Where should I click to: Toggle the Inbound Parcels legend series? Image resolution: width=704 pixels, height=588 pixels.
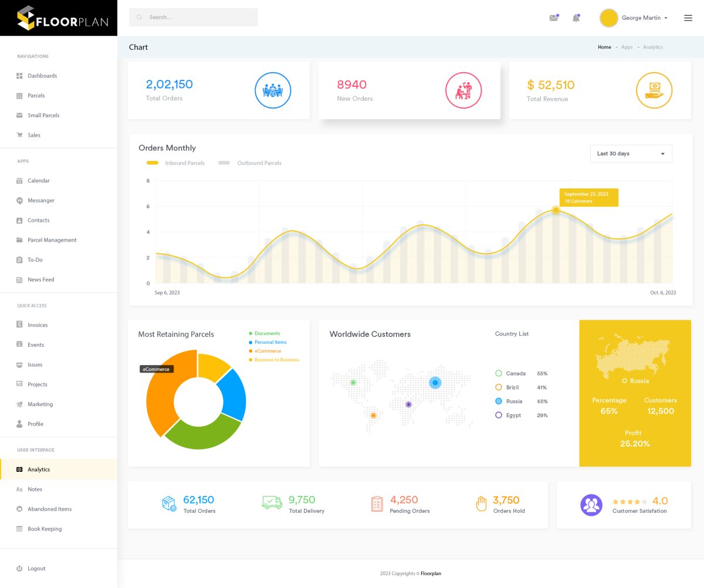click(176, 163)
